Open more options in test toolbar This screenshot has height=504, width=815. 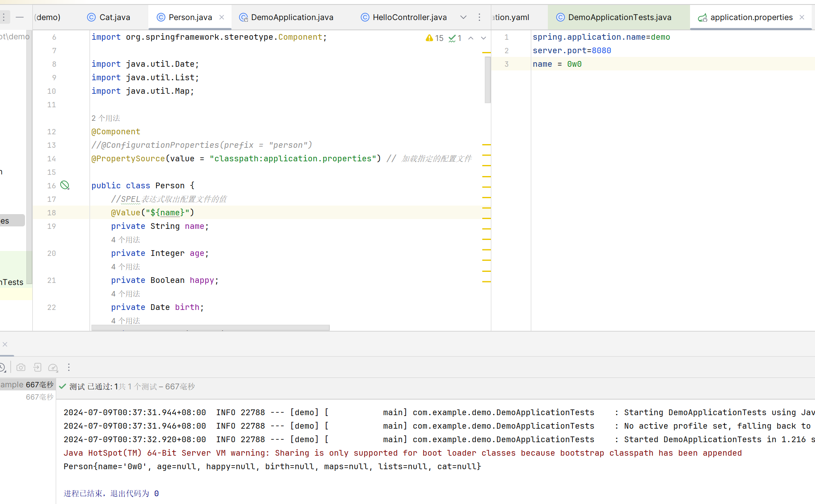click(x=69, y=368)
